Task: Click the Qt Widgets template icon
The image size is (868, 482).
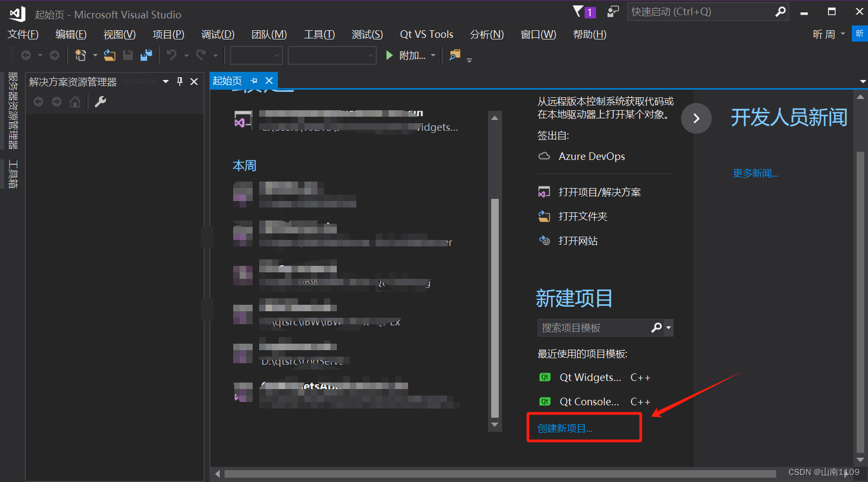Action: click(545, 377)
